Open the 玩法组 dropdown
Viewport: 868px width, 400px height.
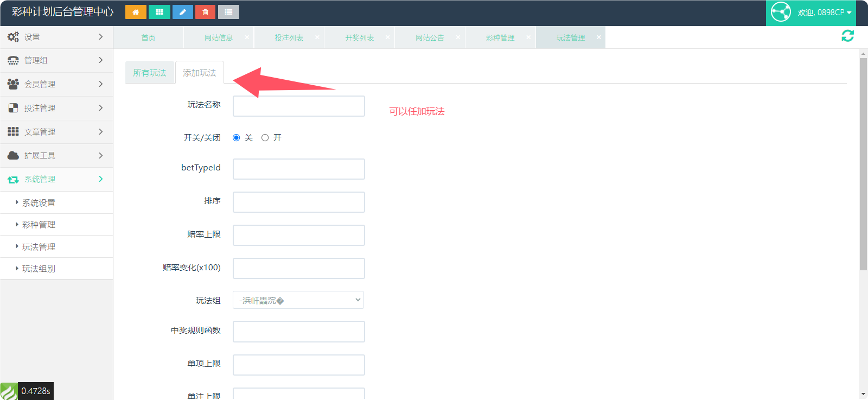[x=298, y=300]
